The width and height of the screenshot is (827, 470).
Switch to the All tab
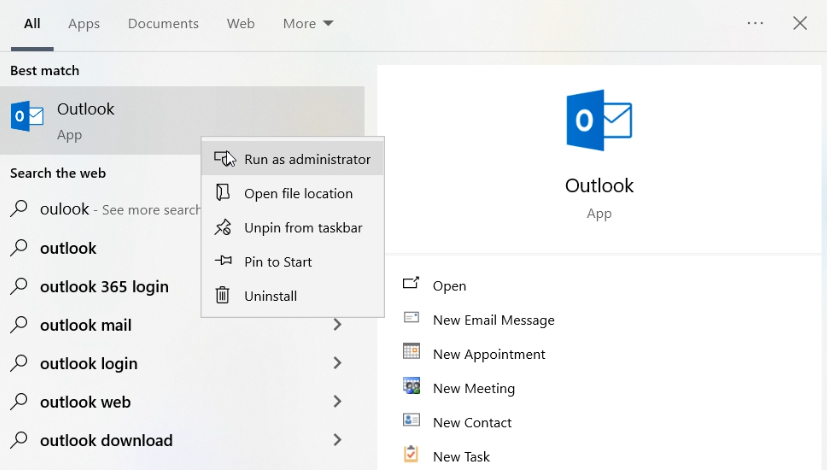click(x=32, y=24)
